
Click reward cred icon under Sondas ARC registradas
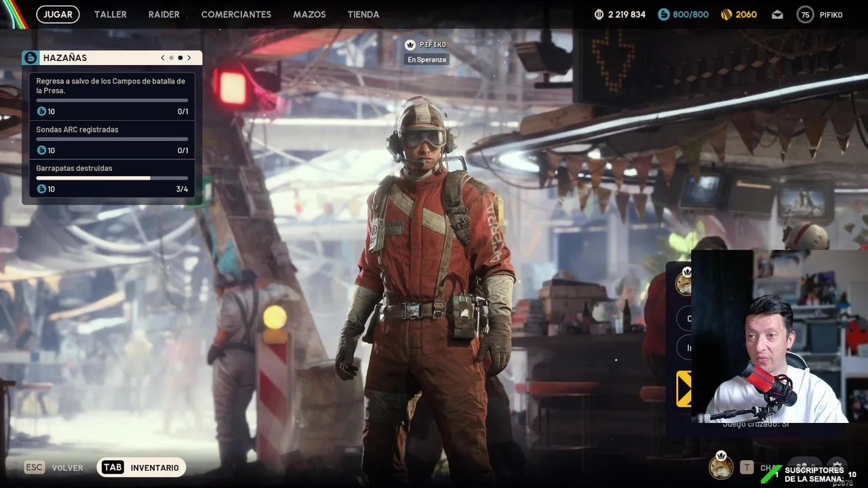(41, 150)
